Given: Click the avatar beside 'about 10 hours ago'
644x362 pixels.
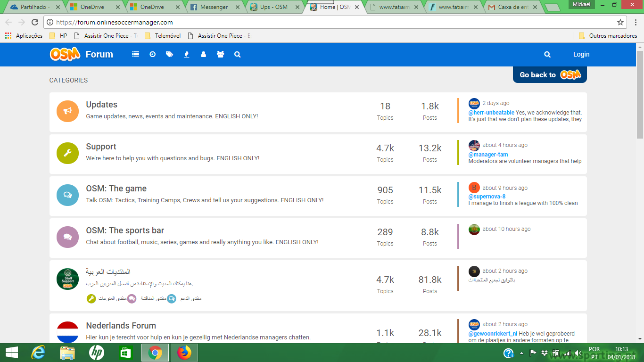Looking at the screenshot, I should point(474,229).
